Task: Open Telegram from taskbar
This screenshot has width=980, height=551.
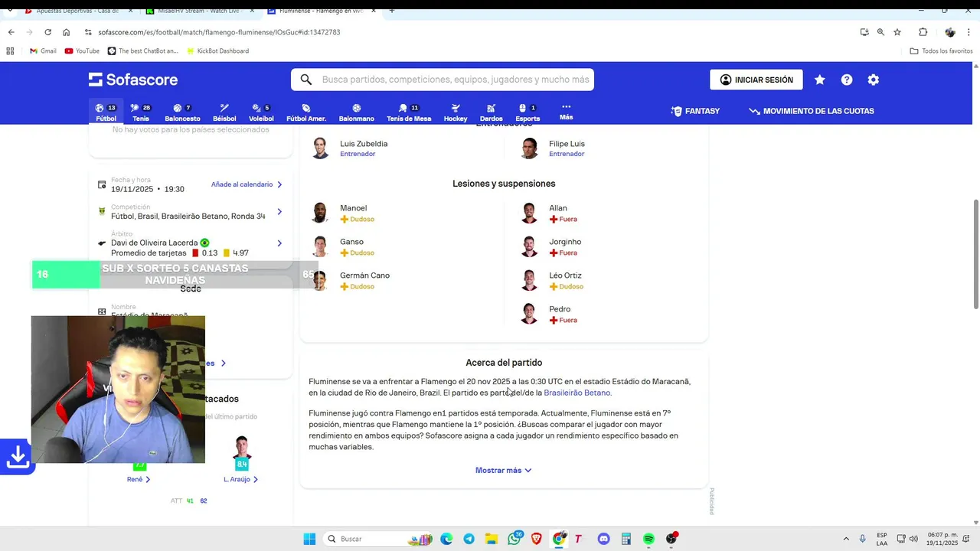Action: point(469,539)
